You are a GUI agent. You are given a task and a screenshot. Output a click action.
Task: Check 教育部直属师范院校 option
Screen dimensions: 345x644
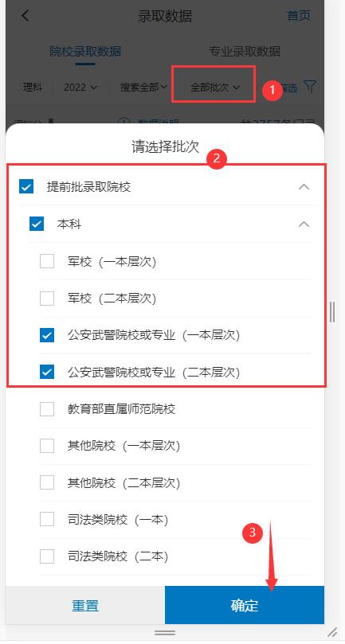pos(47,409)
